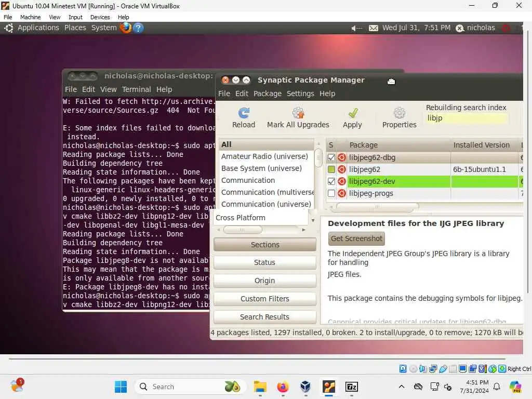Click Mark All Upgrades icon
This screenshot has width=532, height=399.
pyautogui.click(x=298, y=113)
